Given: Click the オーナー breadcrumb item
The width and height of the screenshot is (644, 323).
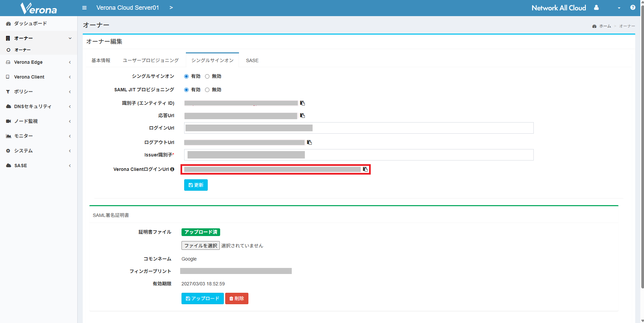Looking at the screenshot, I should (627, 26).
